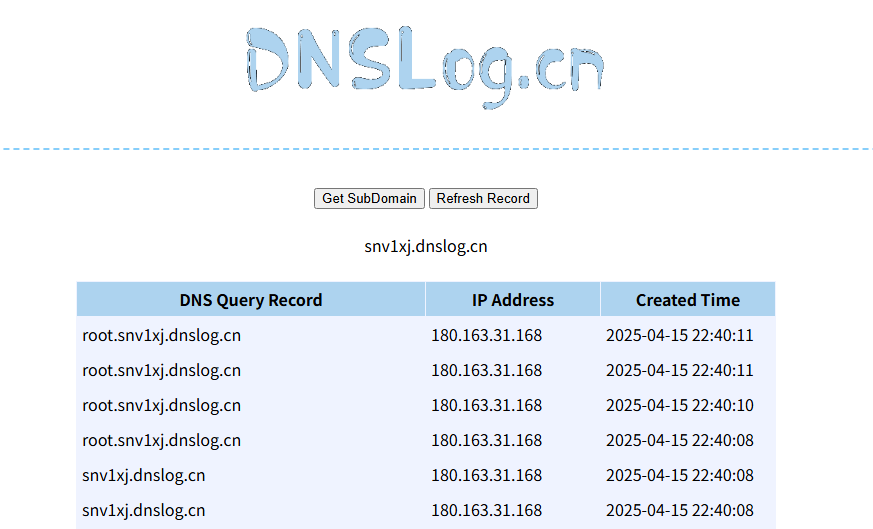The width and height of the screenshot is (873, 529).
Task: Click the DNSLog.cn logo
Action: click(x=424, y=67)
